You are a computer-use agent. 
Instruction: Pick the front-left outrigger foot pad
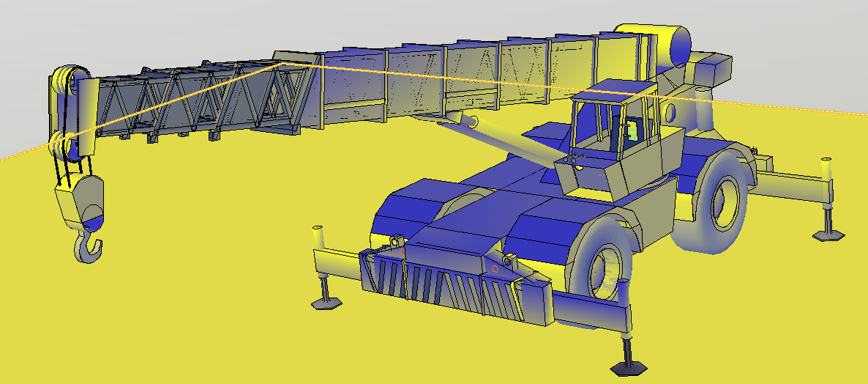[326, 301]
